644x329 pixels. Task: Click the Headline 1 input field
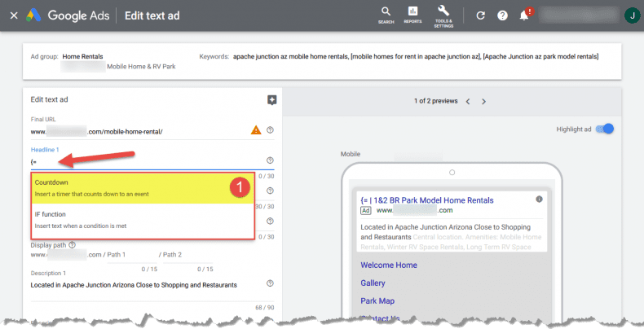[147, 161]
